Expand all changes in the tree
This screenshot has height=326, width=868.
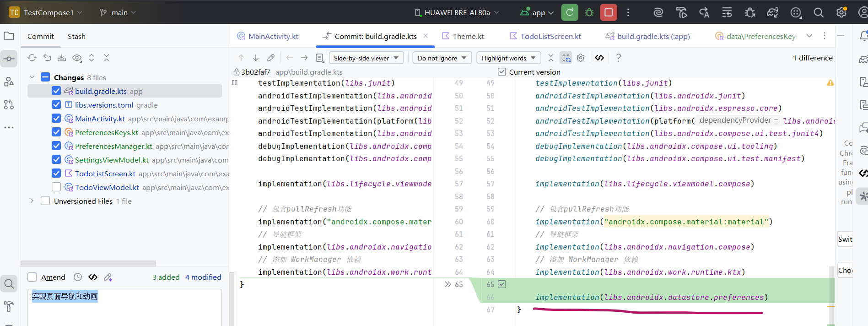pos(92,58)
